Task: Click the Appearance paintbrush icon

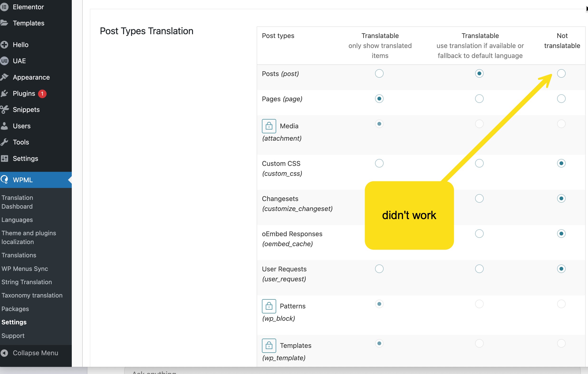Action: (4, 77)
